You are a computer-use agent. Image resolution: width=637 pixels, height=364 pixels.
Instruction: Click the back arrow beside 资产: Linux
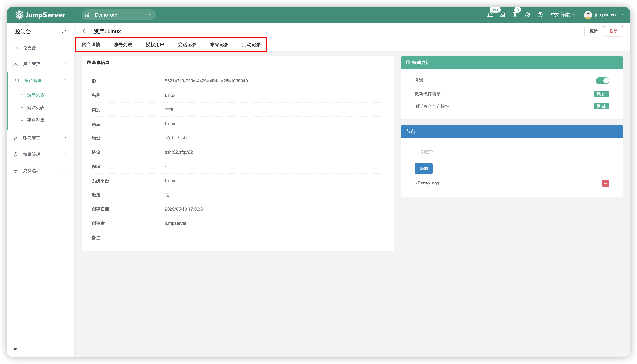[85, 31]
